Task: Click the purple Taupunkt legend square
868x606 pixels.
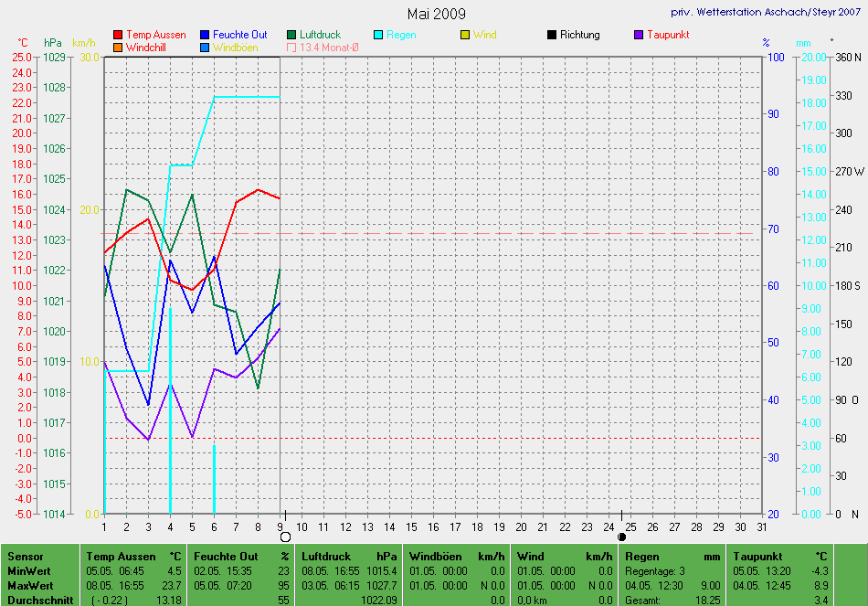Action: (639, 35)
